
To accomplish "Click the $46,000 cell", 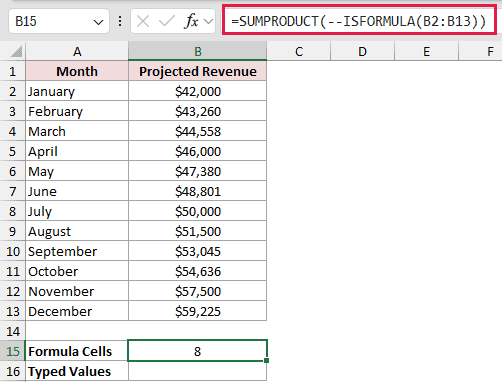I will pyautogui.click(x=198, y=151).
